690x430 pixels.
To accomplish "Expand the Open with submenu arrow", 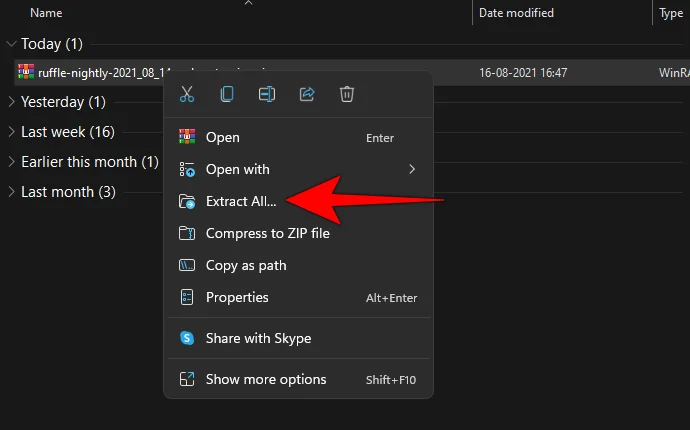I will click(x=412, y=169).
